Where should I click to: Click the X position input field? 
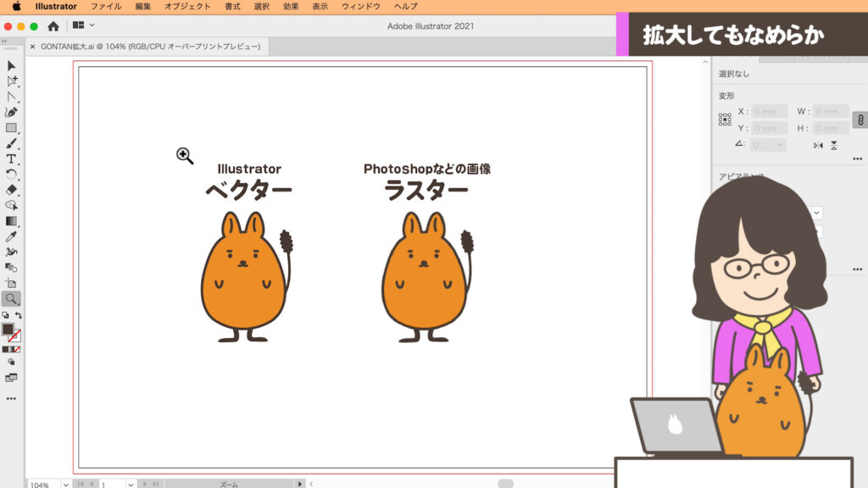770,112
